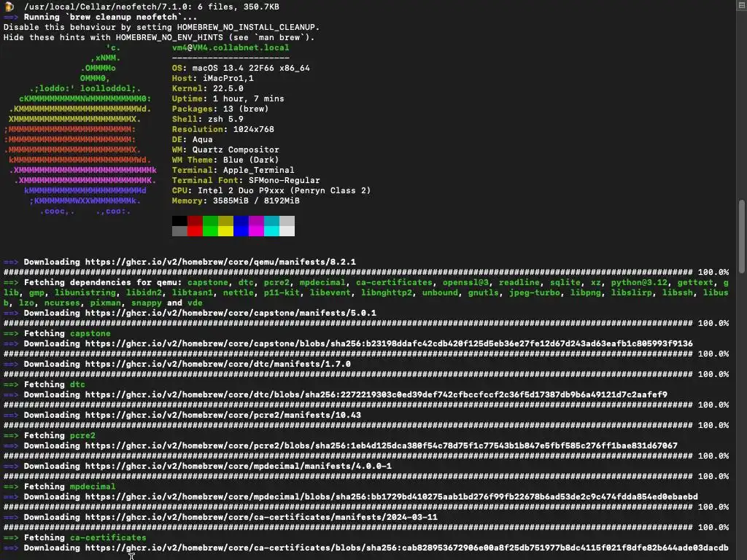
Task: Click the "Shell: zsh 5.9" line
Action: pyautogui.click(x=208, y=119)
